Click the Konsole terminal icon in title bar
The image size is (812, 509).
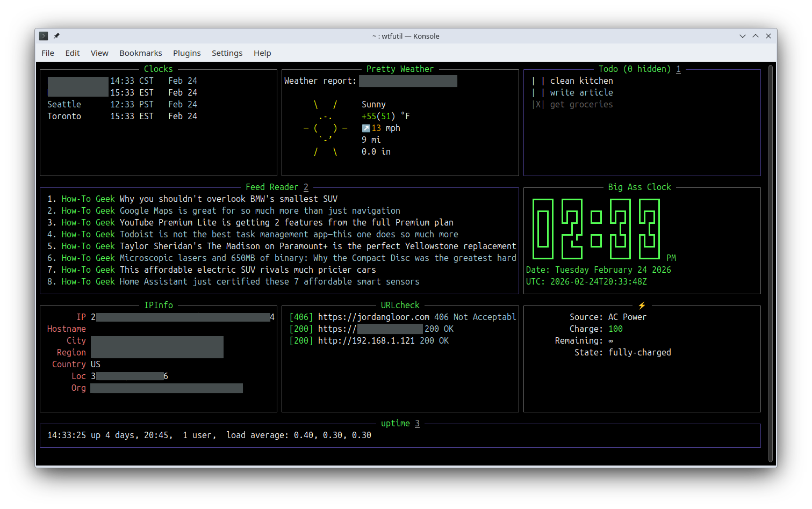click(x=44, y=36)
